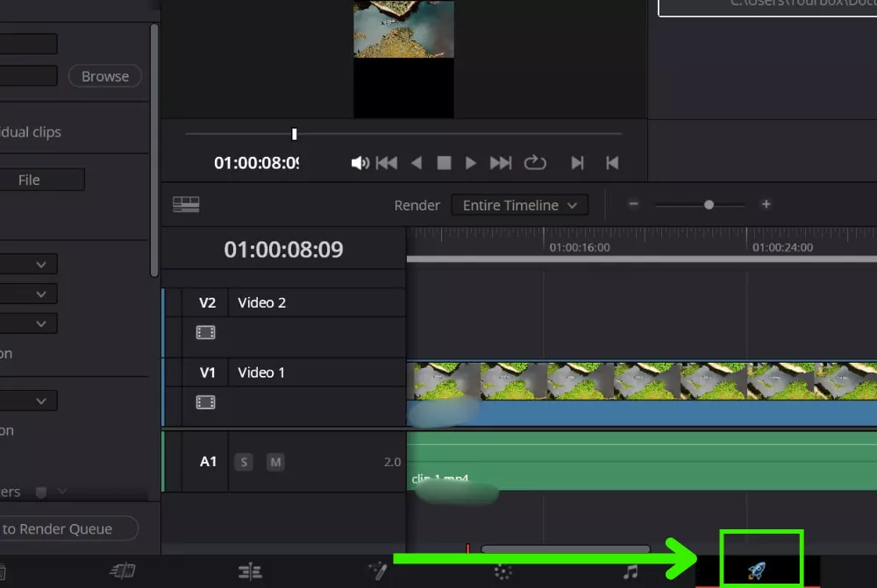Click the timeline zoom slider handle
Screen dimensions: 877x588
(x=709, y=204)
